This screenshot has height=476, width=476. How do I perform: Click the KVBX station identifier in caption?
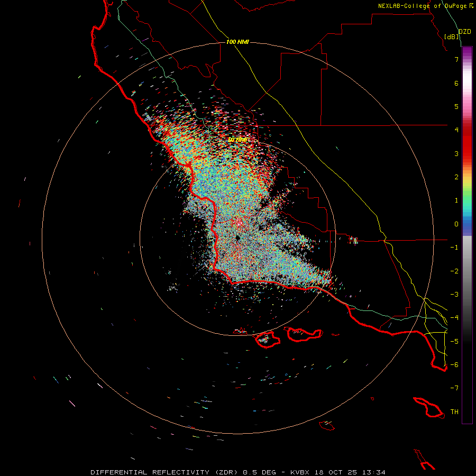(300, 472)
